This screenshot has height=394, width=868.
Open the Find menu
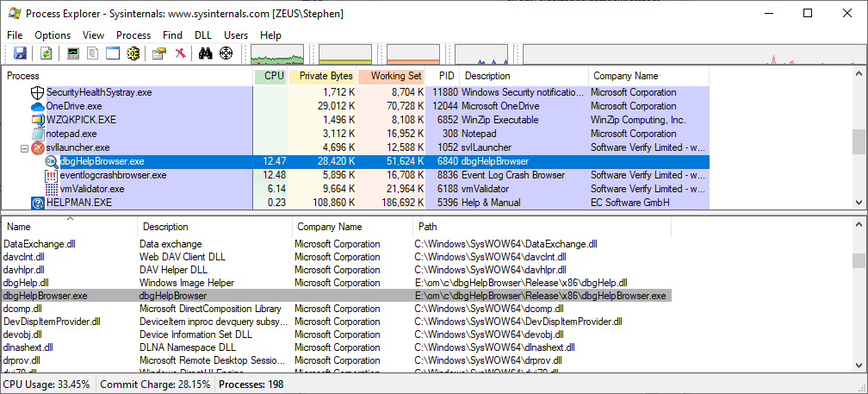tap(173, 34)
